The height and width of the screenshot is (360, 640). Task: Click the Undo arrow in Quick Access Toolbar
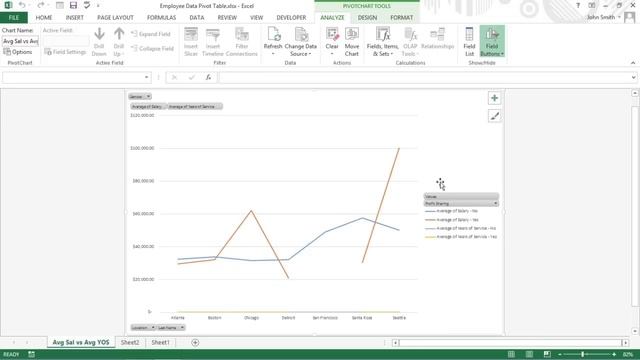pos(22,5)
